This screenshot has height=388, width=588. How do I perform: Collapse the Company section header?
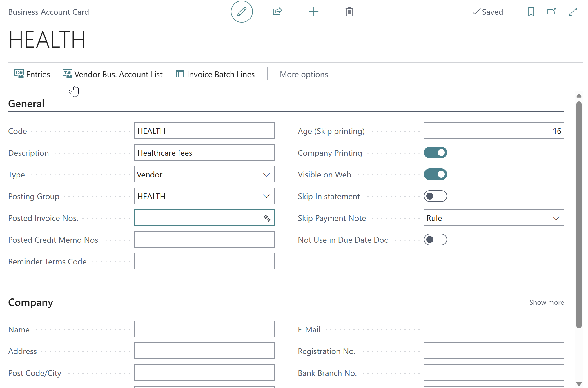pos(31,302)
